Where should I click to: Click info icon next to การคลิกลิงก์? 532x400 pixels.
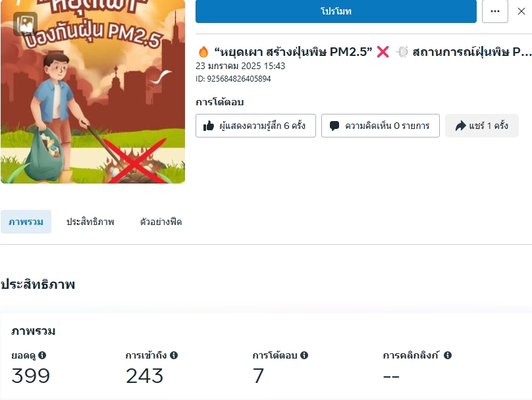tap(448, 355)
